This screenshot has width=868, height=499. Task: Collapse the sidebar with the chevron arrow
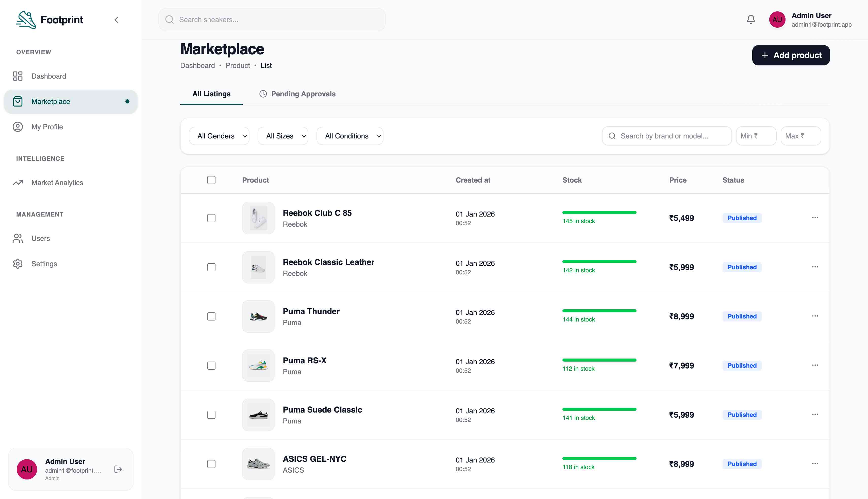[x=116, y=20]
